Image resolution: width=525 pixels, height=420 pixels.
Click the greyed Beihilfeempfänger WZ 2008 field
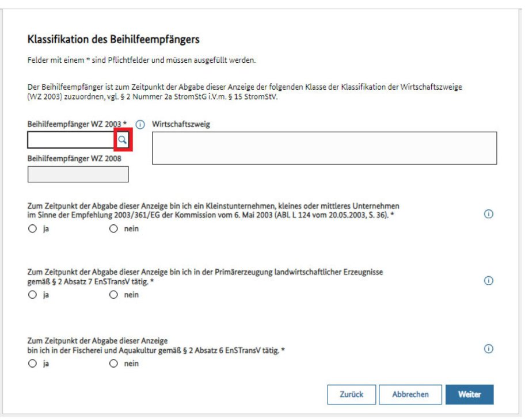[x=78, y=174]
